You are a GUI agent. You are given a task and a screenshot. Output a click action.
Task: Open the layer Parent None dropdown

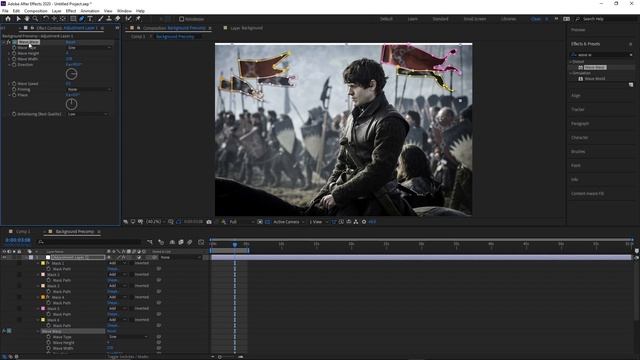coord(180,258)
